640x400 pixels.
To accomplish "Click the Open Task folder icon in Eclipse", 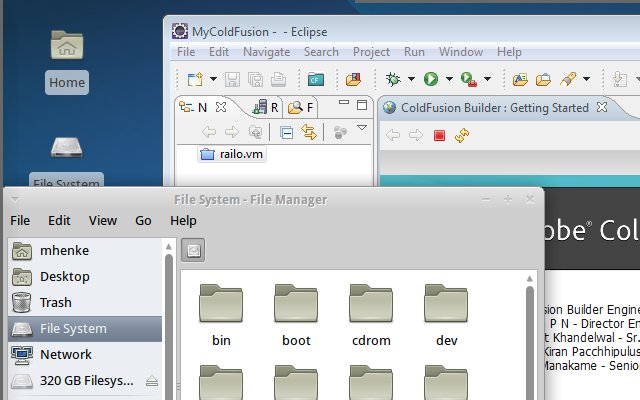I will click(543, 79).
